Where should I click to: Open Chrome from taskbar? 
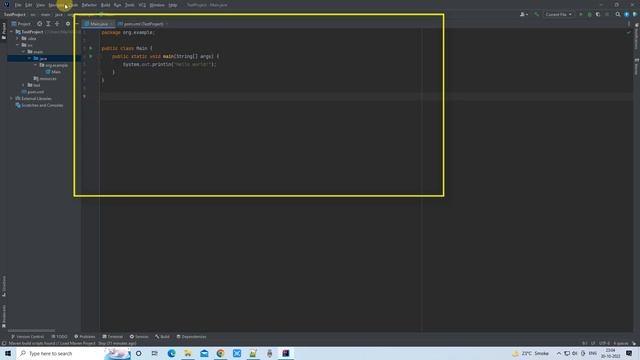coord(220,353)
